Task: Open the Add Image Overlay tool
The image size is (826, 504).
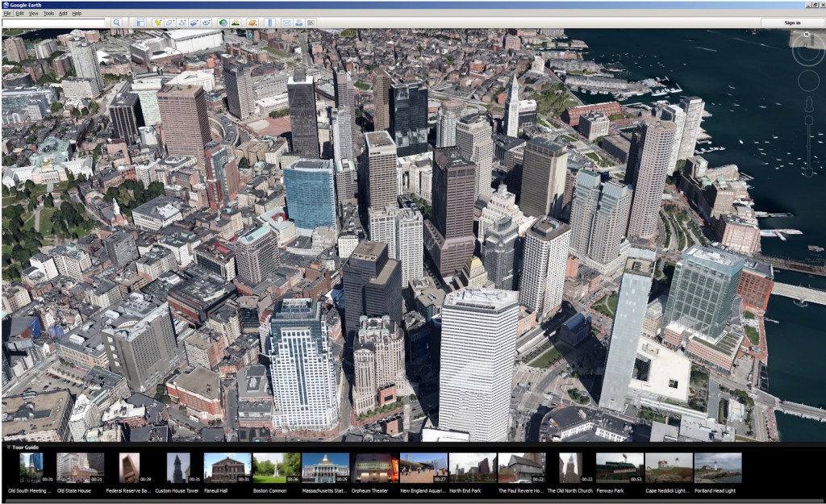Action: tap(194, 23)
